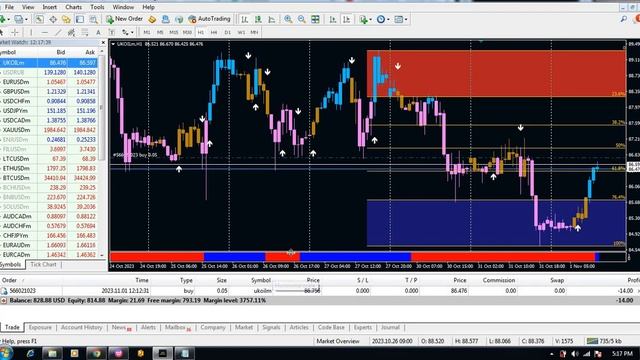Click the search magnifier icon at top right
640x360 pixels.
(623, 19)
